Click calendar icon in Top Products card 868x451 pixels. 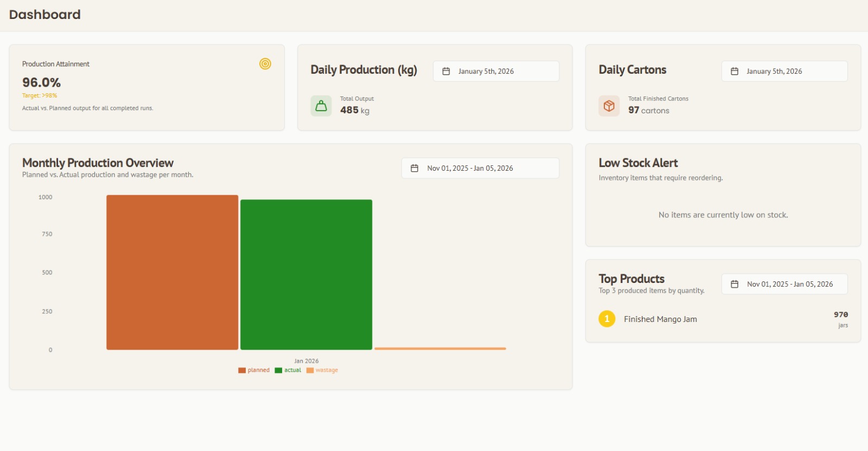[735, 285]
